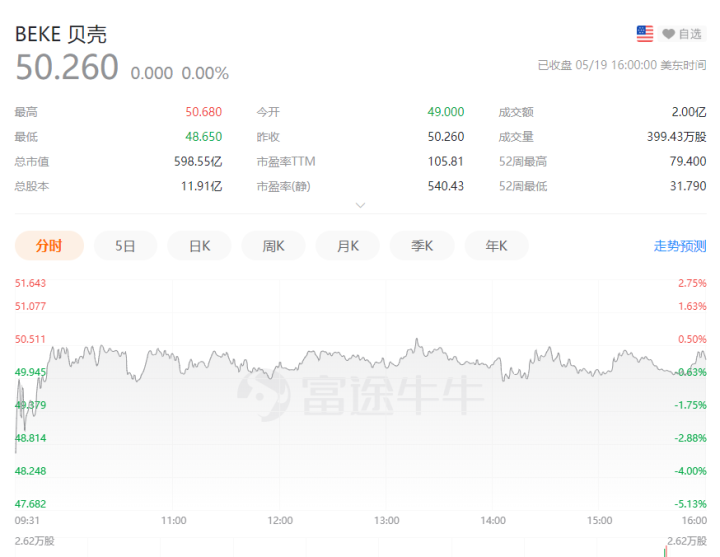Viewport: 720px width, 557px height.
Task: Click the 已收盘 05/19 timestamp text
Action: tap(622, 65)
